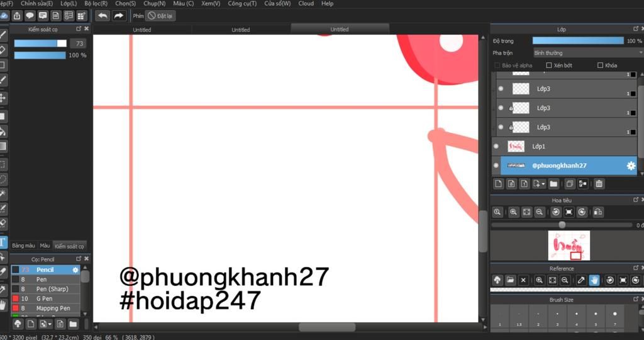Viewport: 644px width, 340px height.
Task: Open the Help menu
Action: [327, 3]
